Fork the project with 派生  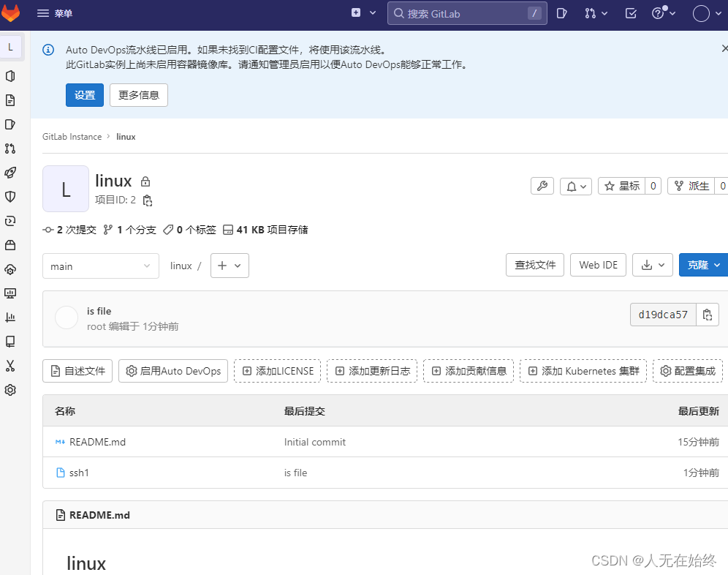[x=691, y=186]
